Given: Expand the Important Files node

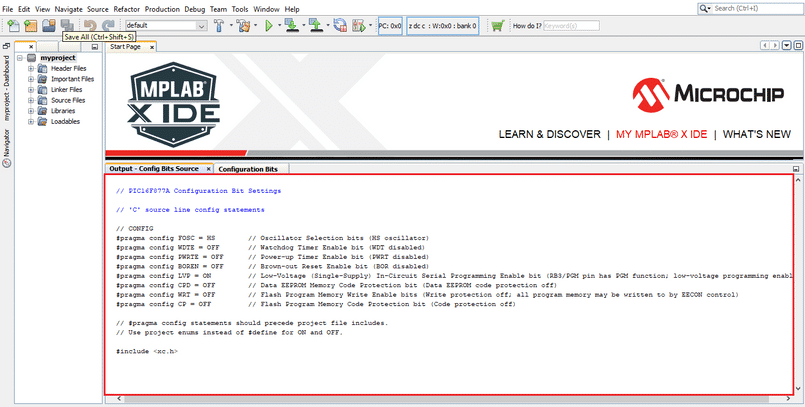Looking at the screenshot, I should coord(31,79).
